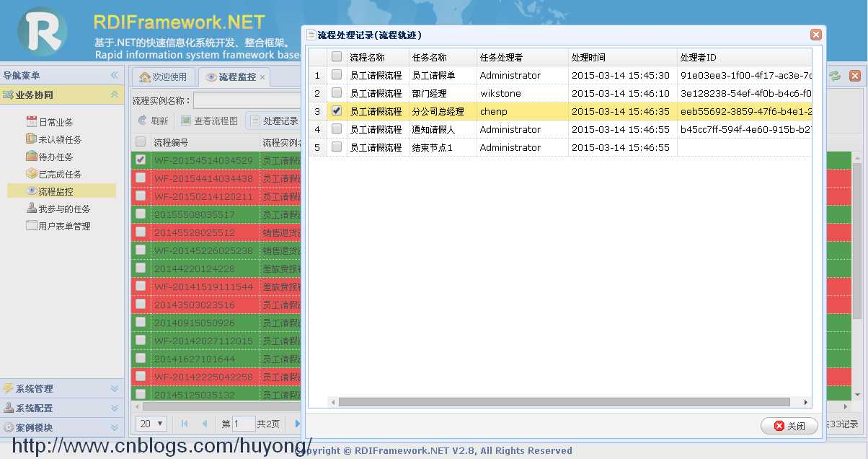This screenshot has width=868, height=459.
Task: Open 日常业务 calendar icon in the sidebar
Action: (32, 122)
